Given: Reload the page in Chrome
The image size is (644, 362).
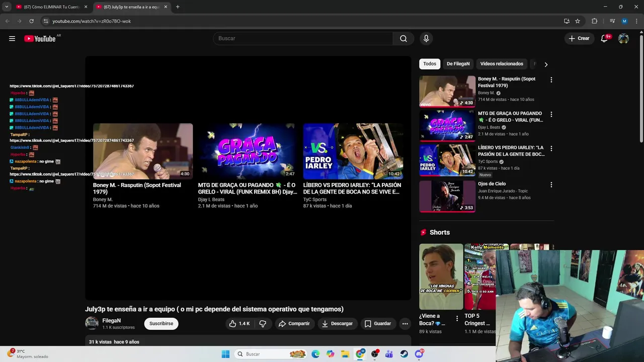Looking at the screenshot, I should pyautogui.click(x=31, y=21).
